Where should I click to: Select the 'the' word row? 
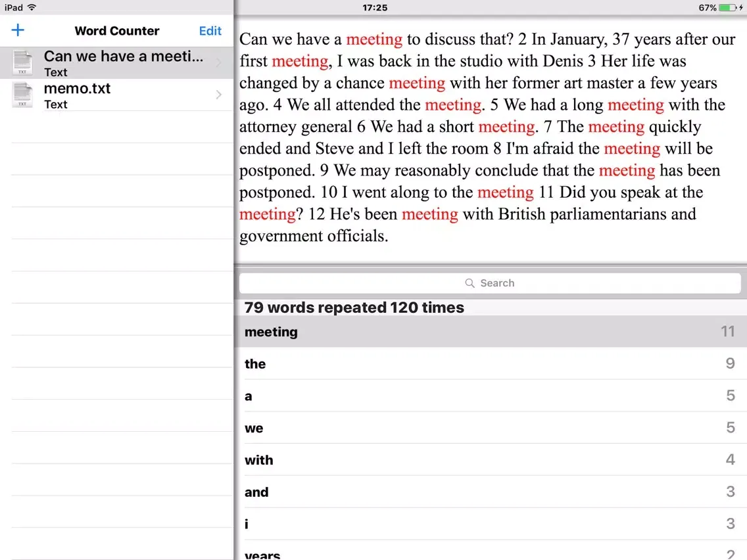click(491, 364)
